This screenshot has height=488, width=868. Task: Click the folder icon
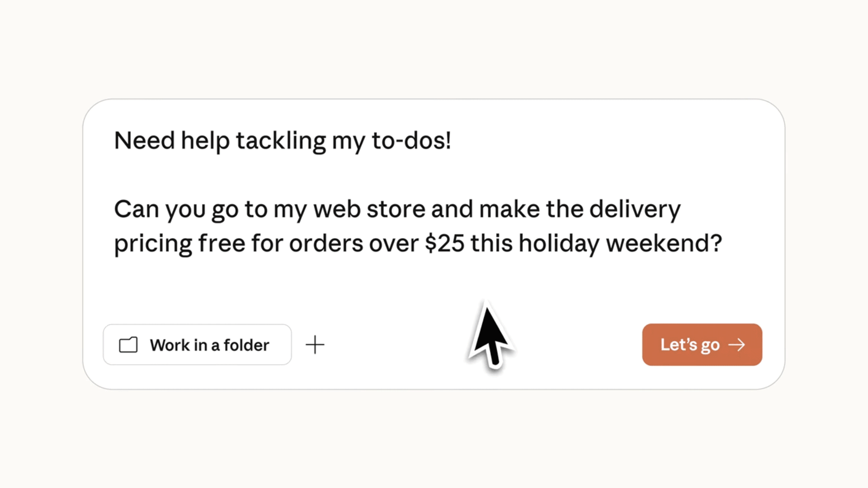tap(128, 345)
